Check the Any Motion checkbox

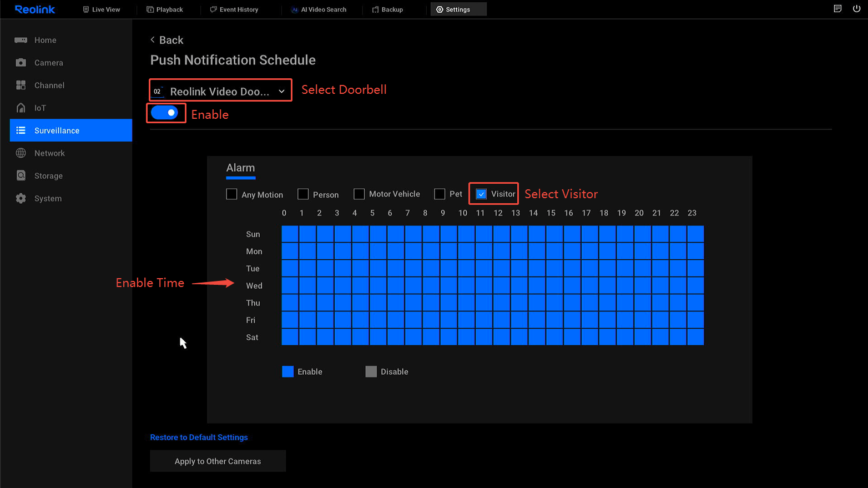click(x=231, y=194)
